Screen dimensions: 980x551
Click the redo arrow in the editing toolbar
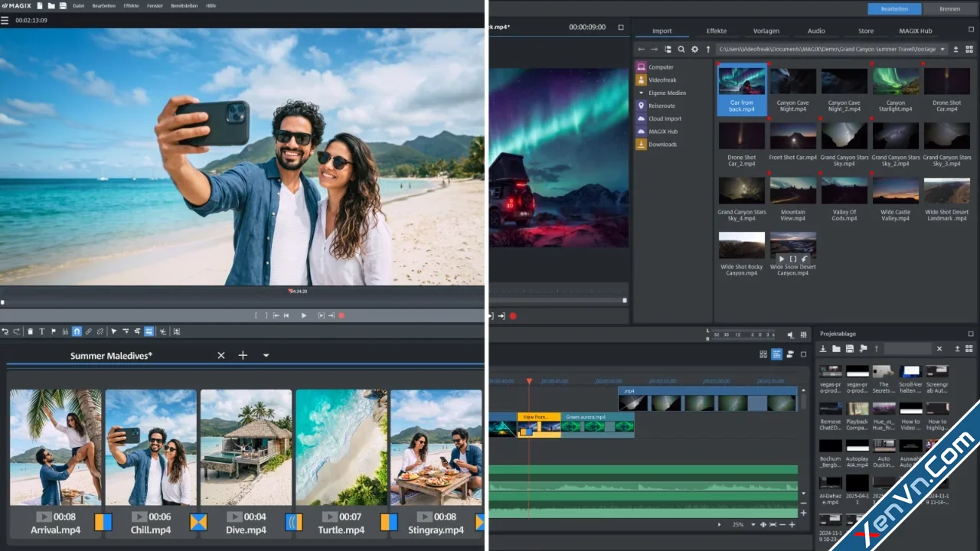pyautogui.click(x=16, y=331)
